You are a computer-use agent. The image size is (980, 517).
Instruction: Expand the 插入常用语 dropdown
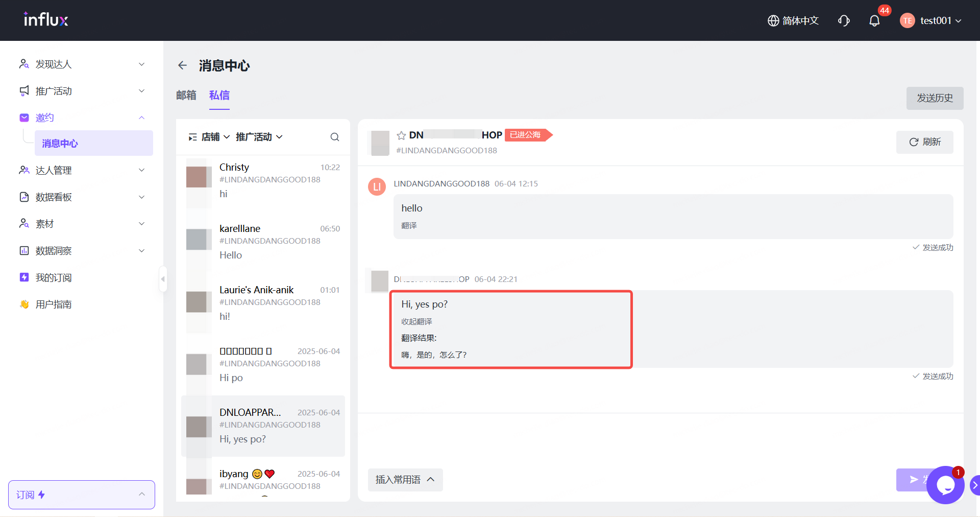tap(405, 480)
